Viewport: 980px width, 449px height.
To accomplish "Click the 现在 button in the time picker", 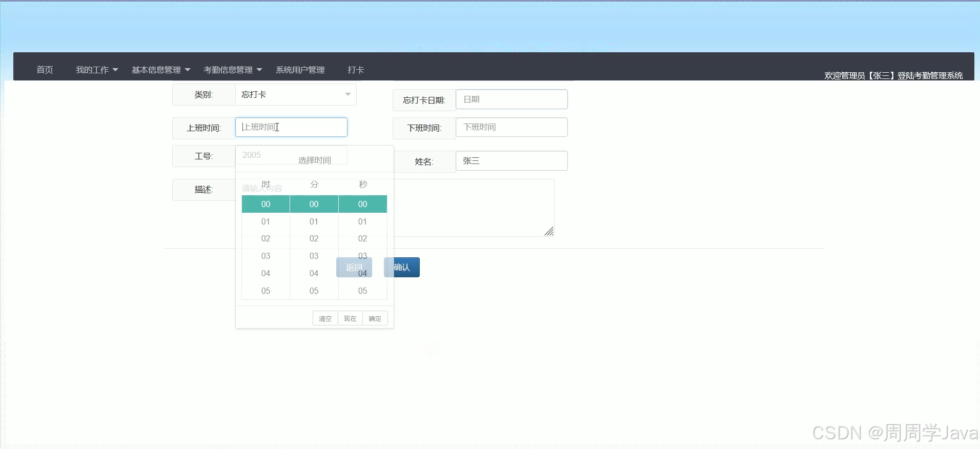I will click(x=350, y=318).
